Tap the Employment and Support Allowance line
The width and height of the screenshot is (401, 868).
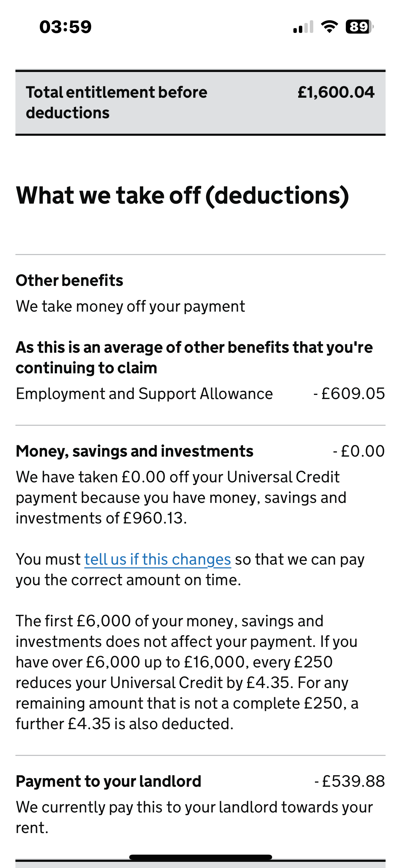point(200,394)
